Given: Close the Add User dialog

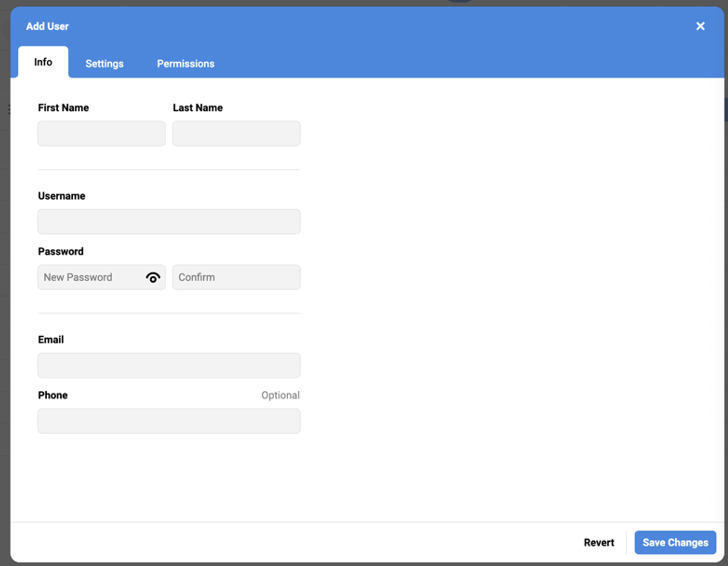Looking at the screenshot, I should point(700,26).
